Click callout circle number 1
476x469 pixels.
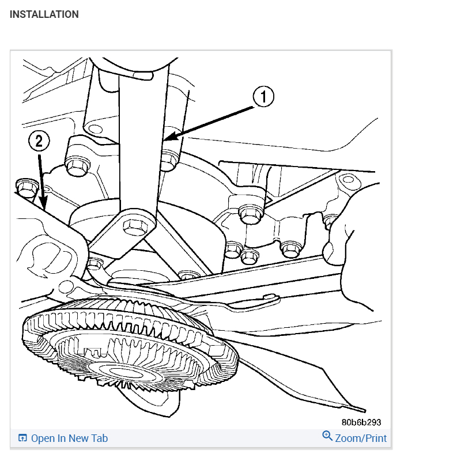[x=263, y=97]
